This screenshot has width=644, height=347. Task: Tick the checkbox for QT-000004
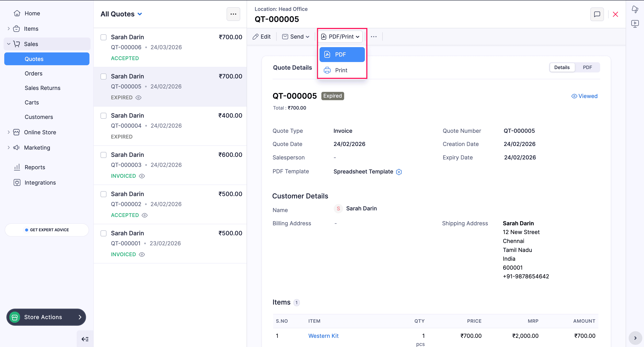pos(103,116)
